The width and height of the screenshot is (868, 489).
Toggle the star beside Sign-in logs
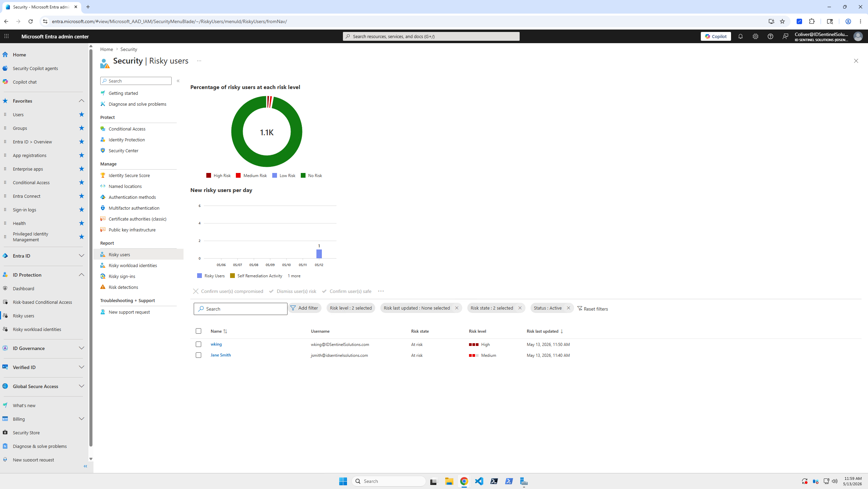point(82,210)
